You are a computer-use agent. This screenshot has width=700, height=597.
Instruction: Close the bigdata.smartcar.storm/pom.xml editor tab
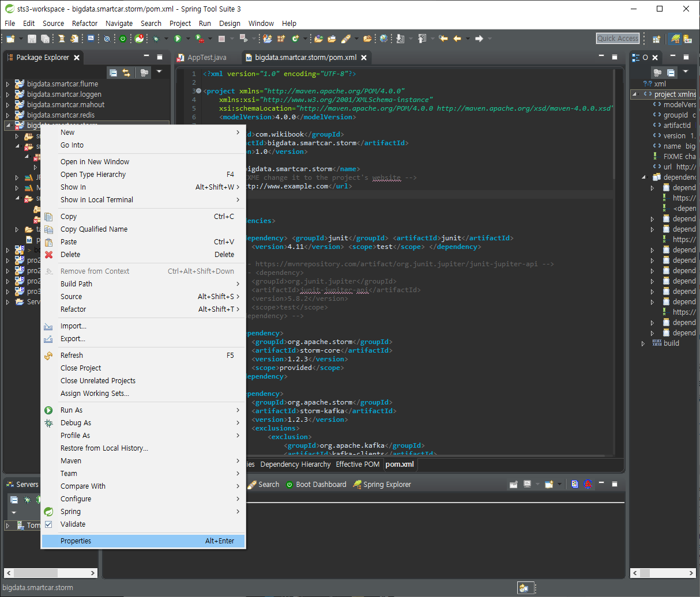pos(364,58)
